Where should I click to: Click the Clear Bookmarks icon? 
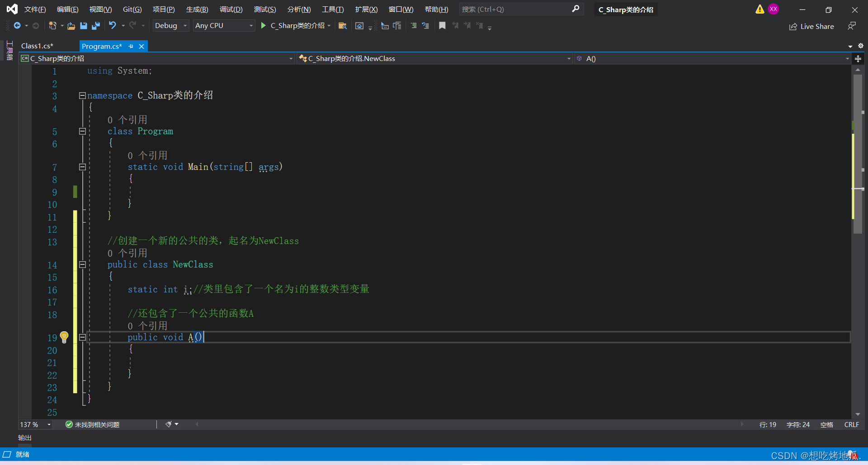(479, 26)
